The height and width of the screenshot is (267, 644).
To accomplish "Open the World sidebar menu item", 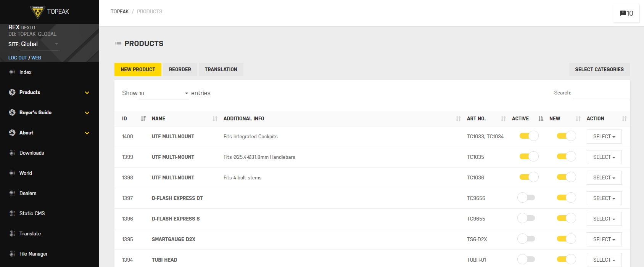I will (50, 173).
